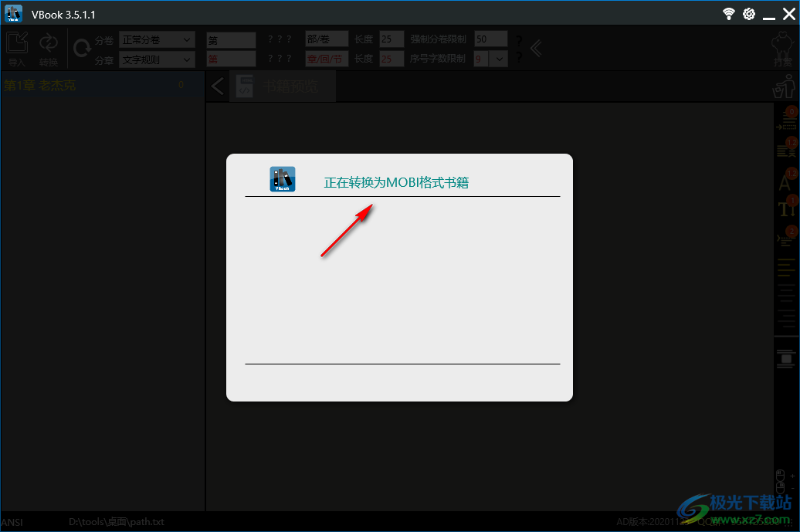Viewport: 800px width, 532px height.
Task: Click the VBook logo in the title bar
Action: 13,13
